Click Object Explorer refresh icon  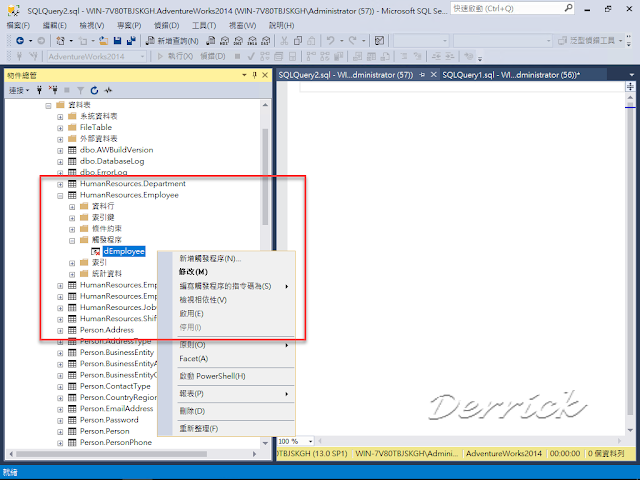pos(94,90)
